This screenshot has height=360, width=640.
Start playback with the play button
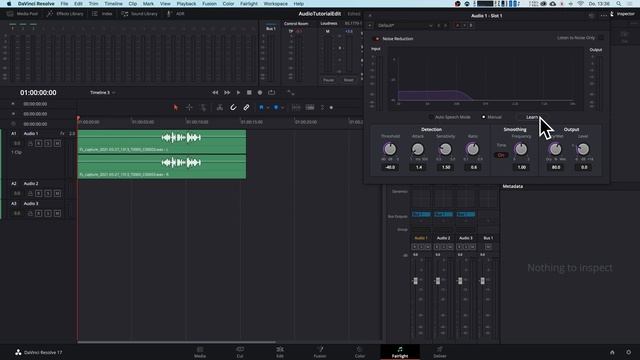tap(238, 93)
